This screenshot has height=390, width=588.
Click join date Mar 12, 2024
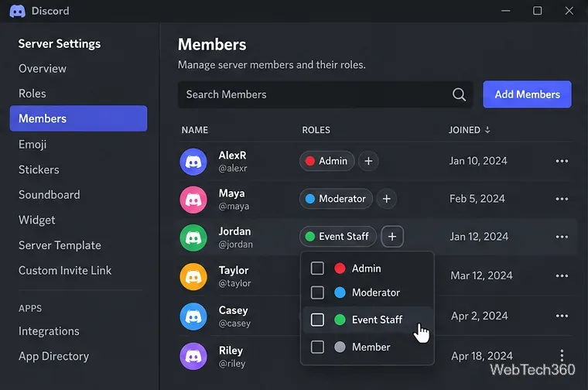pos(481,275)
